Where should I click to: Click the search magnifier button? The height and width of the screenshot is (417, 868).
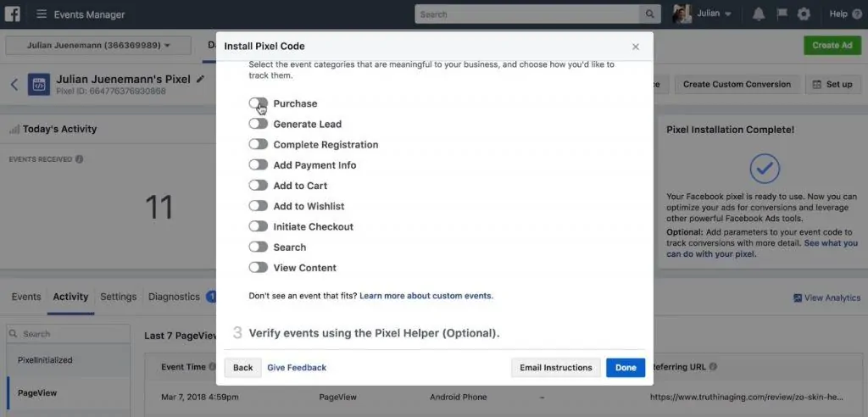tap(650, 14)
